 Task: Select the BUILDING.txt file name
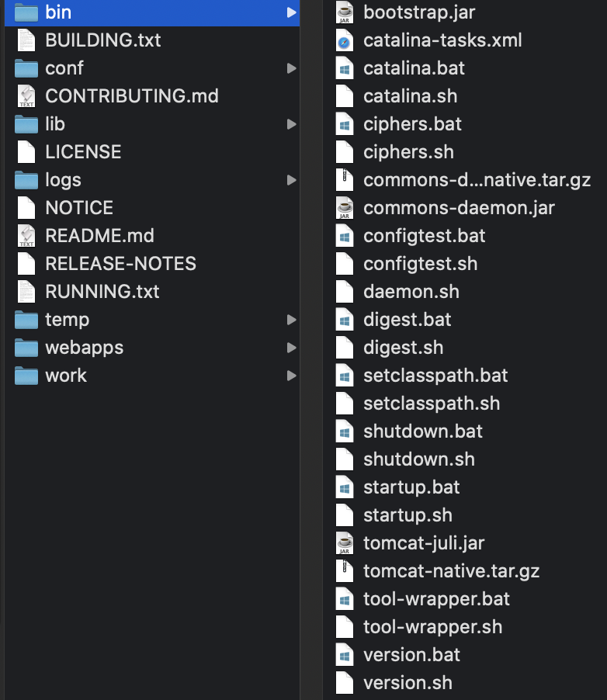tap(102, 40)
